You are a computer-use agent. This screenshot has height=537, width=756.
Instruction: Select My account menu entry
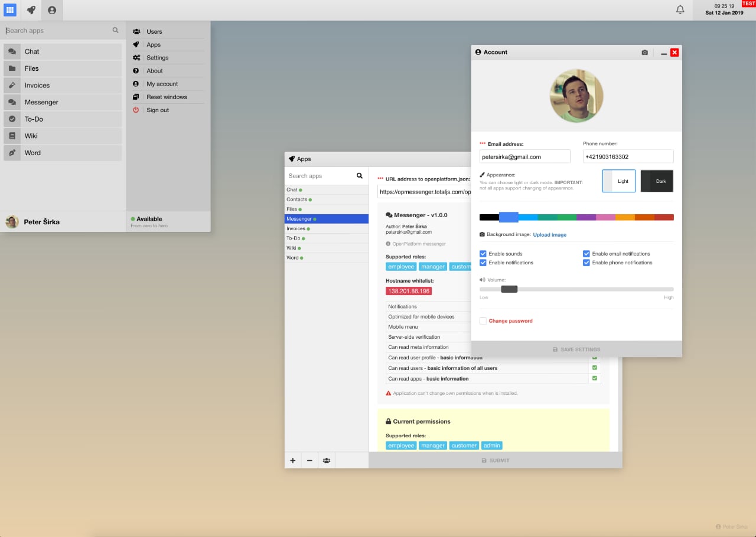click(x=161, y=83)
